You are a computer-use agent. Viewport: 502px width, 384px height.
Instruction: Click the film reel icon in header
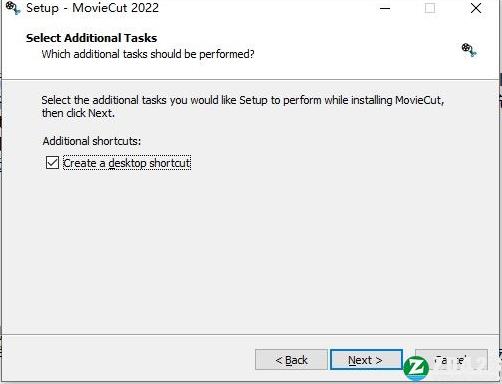[469, 50]
